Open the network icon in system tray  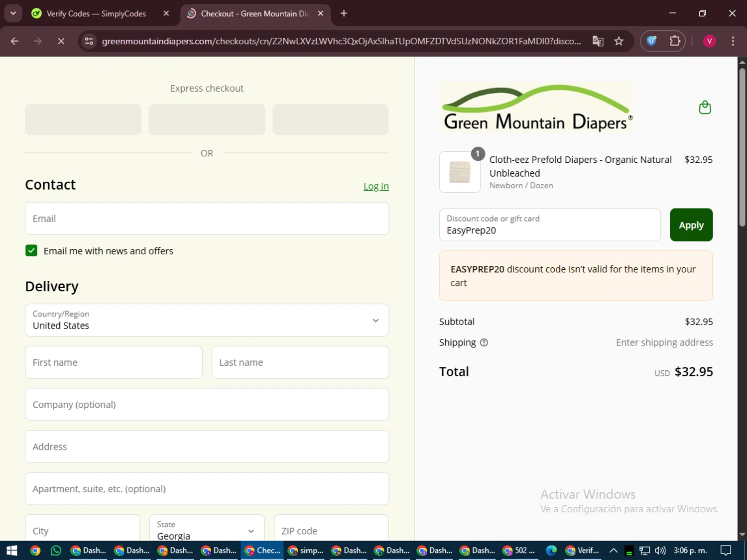pos(644,551)
